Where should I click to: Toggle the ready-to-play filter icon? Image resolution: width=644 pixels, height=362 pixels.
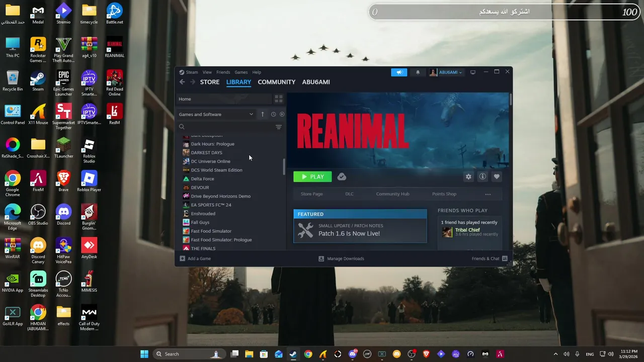pyautogui.click(x=282, y=114)
